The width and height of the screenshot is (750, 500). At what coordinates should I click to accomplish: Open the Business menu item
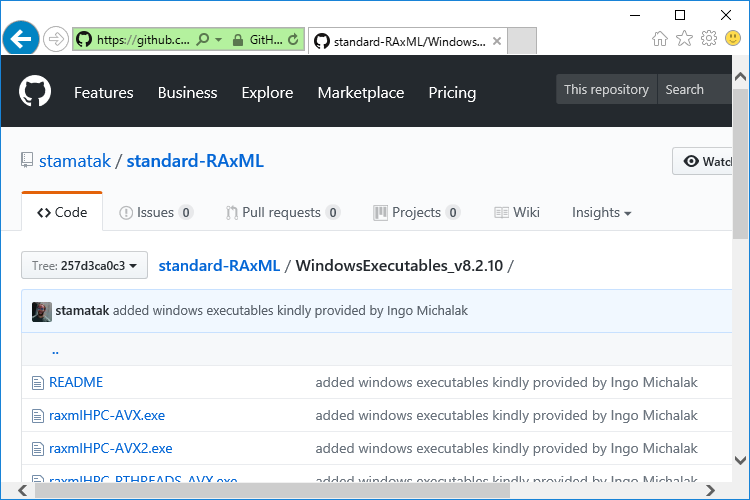188,92
